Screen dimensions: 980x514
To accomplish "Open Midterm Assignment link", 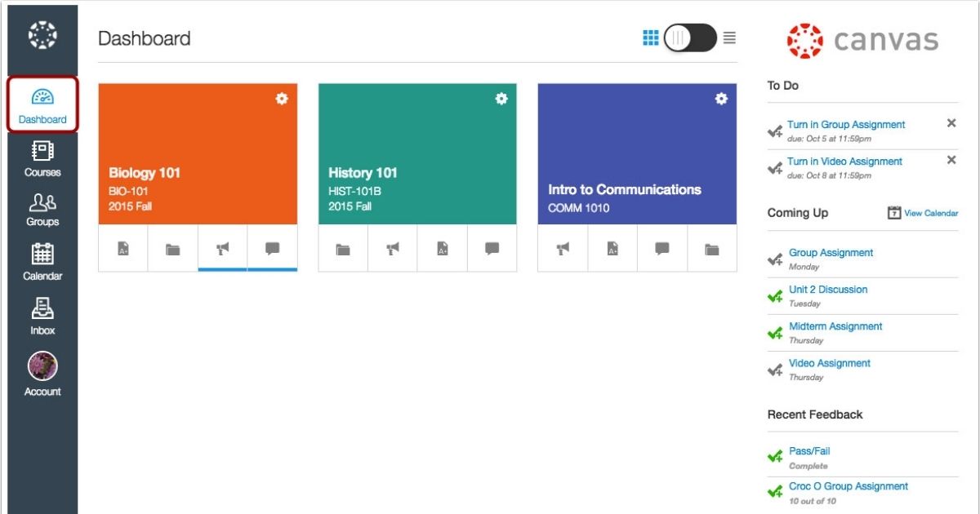I will [835, 326].
